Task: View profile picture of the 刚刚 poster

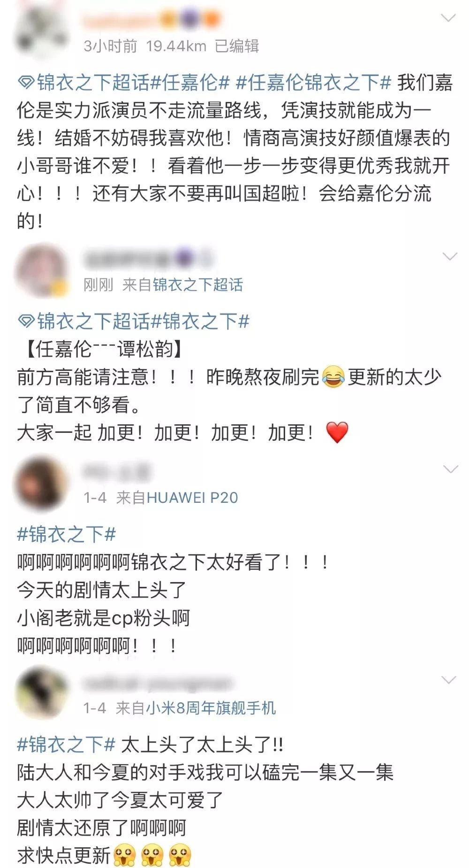Action: pyautogui.click(x=41, y=271)
